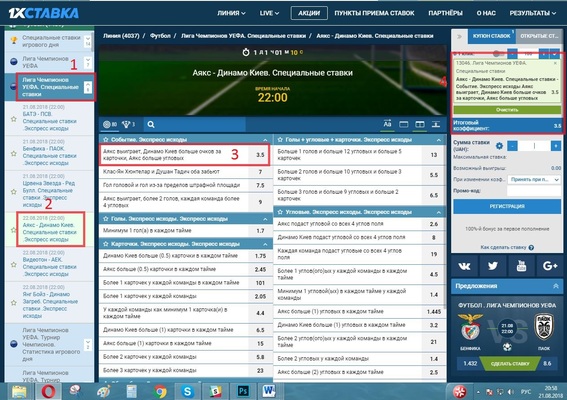Click the Google+ social icon
The height and width of the screenshot is (400, 567).
tap(550, 267)
